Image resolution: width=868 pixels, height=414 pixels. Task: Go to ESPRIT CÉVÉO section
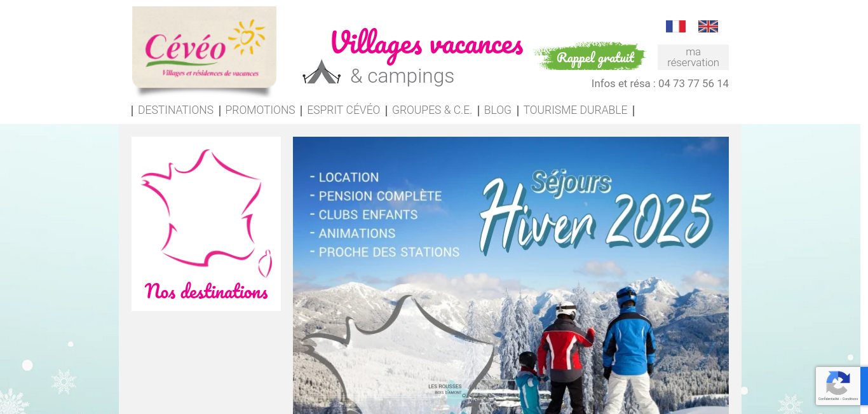343,110
